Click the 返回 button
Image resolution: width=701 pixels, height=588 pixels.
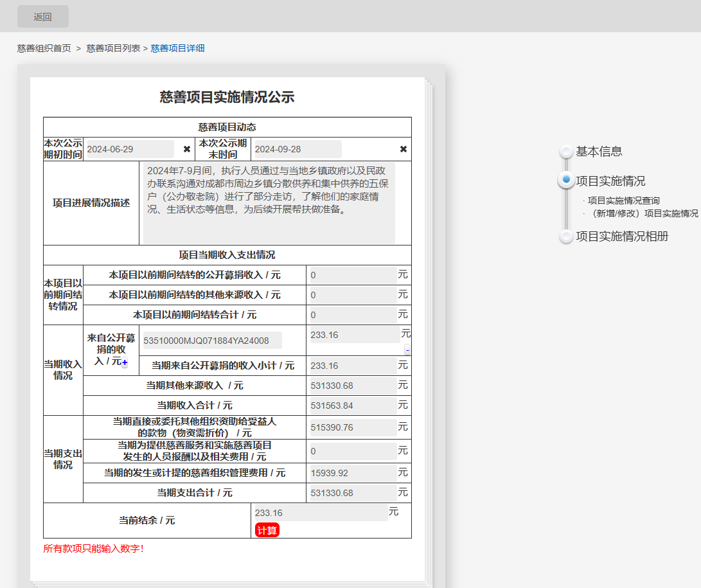(x=43, y=17)
